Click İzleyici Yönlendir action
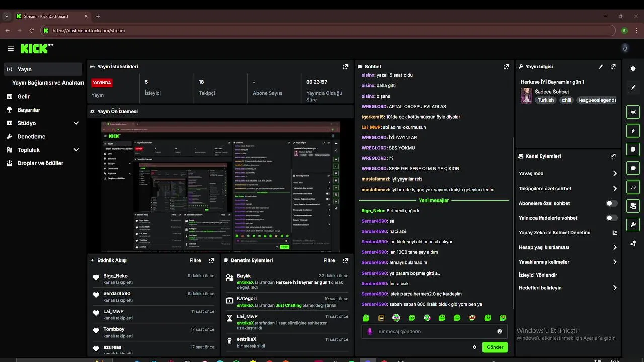Image resolution: width=644 pixels, height=362 pixels. click(x=538, y=275)
